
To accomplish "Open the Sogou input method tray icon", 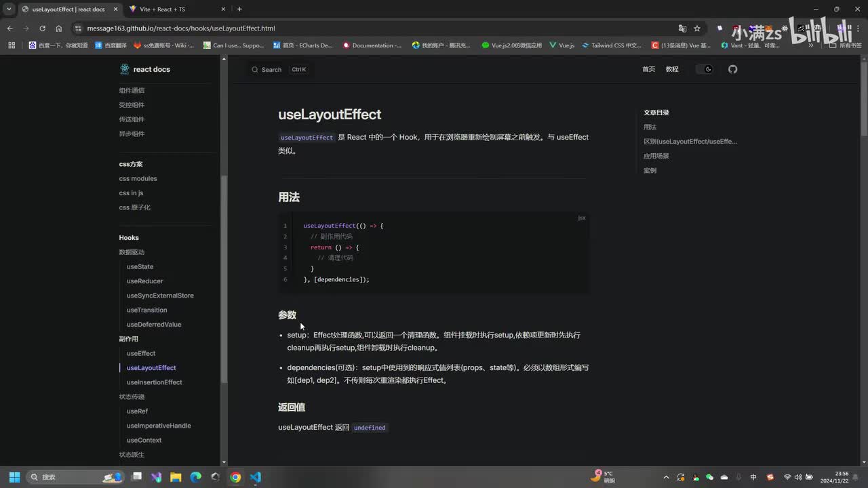I will pos(768,477).
